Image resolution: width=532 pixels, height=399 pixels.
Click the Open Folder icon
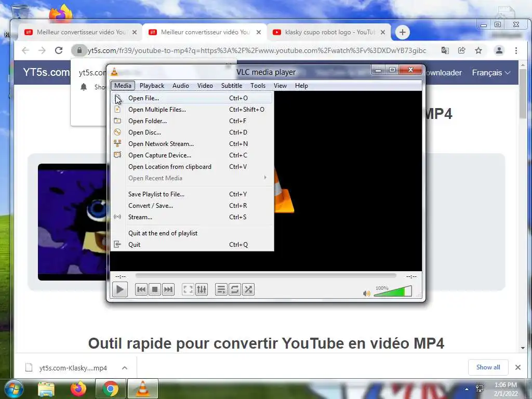point(117,121)
